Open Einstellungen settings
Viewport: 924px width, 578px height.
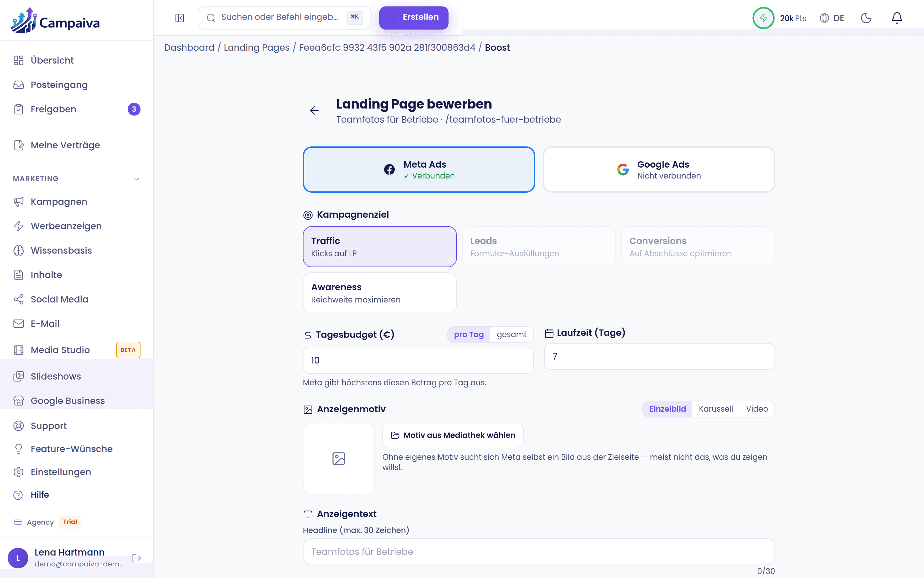77,472
